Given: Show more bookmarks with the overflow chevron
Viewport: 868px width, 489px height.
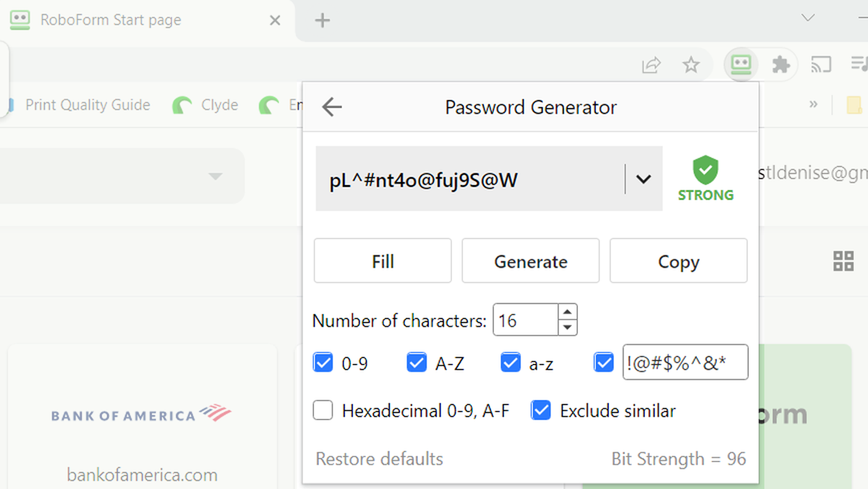Looking at the screenshot, I should 813,105.
